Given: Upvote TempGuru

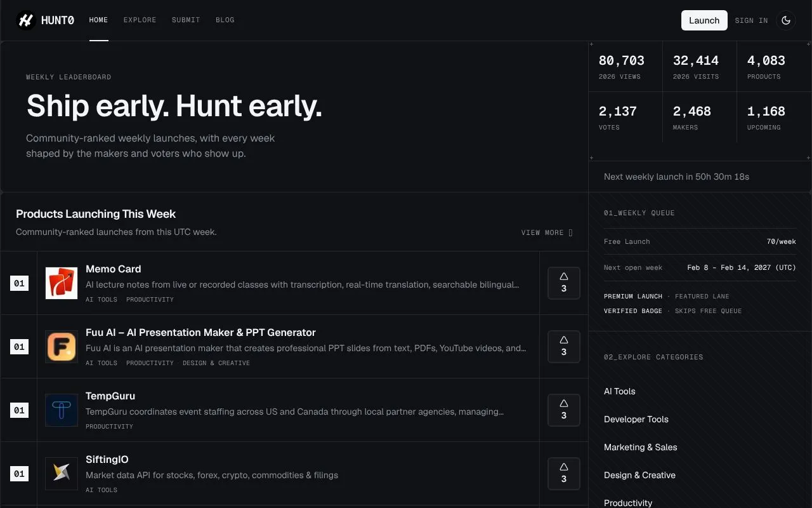Looking at the screenshot, I should [564, 410].
